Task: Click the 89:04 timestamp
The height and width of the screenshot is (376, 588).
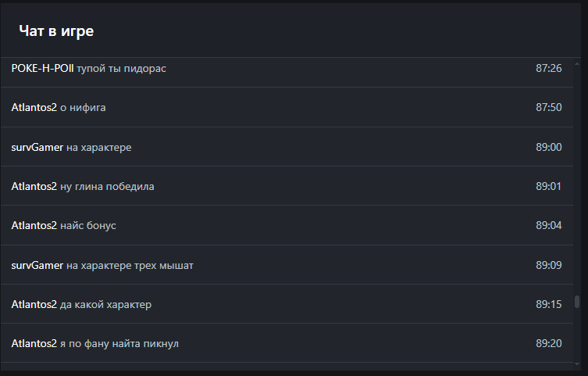Action: [x=548, y=226]
